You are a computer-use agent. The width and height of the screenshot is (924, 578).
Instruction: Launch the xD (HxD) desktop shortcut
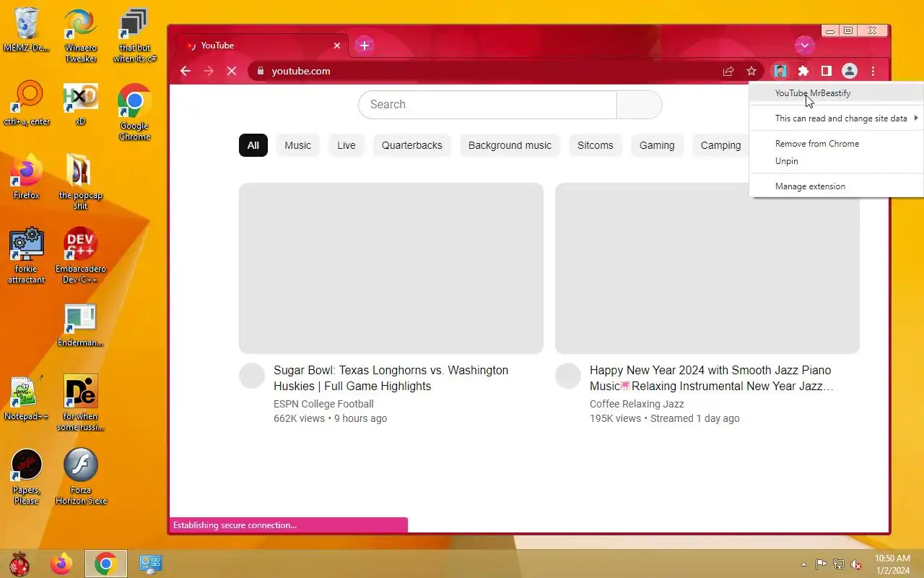coord(81,98)
